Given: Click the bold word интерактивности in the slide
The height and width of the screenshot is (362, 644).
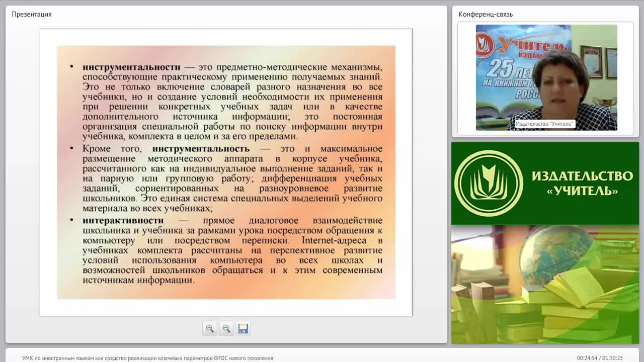Looking at the screenshot, I should pos(123,220).
